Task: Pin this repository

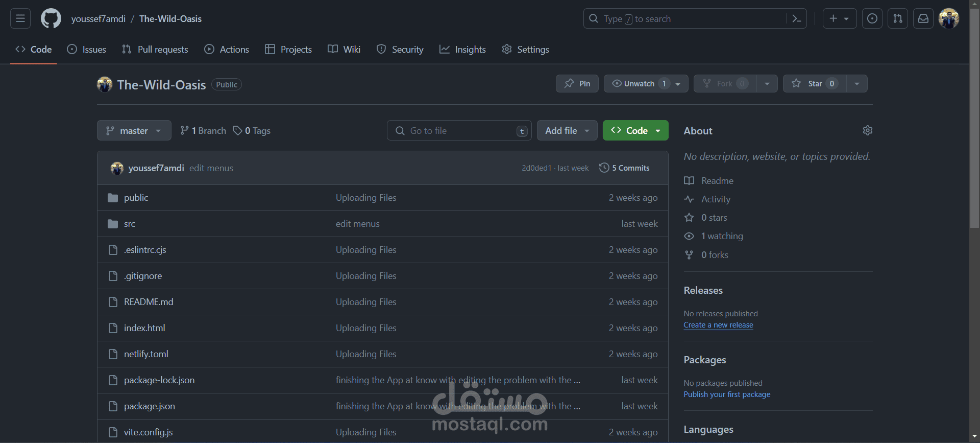Action: pos(577,83)
